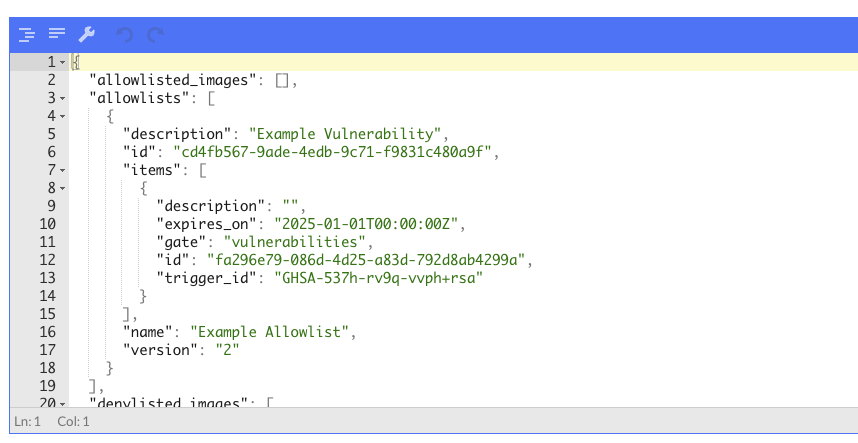Collapse the object starting on line 4
The height and width of the screenshot is (443, 858).
tap(63, 116)
